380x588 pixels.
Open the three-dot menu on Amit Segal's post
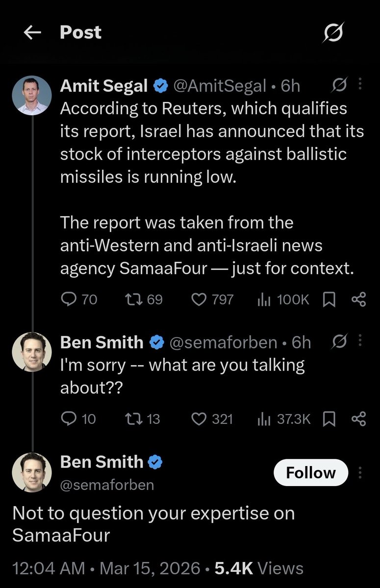pyautogui.click(x=360, y=85)
